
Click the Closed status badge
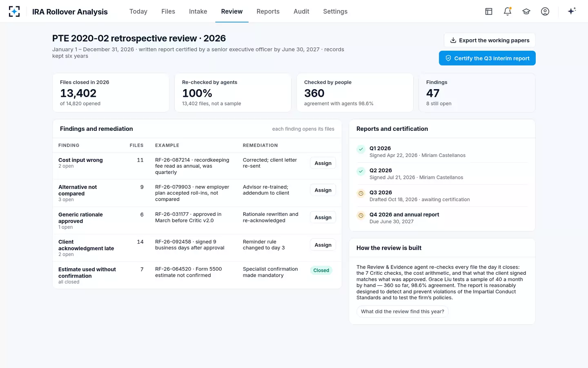pos(321,270)
